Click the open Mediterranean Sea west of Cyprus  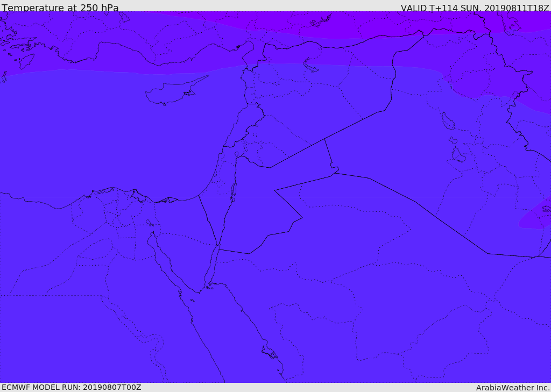point(81,118)
